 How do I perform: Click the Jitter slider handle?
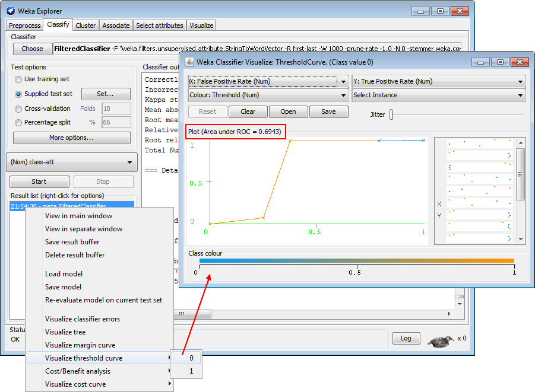pos(391,115)
